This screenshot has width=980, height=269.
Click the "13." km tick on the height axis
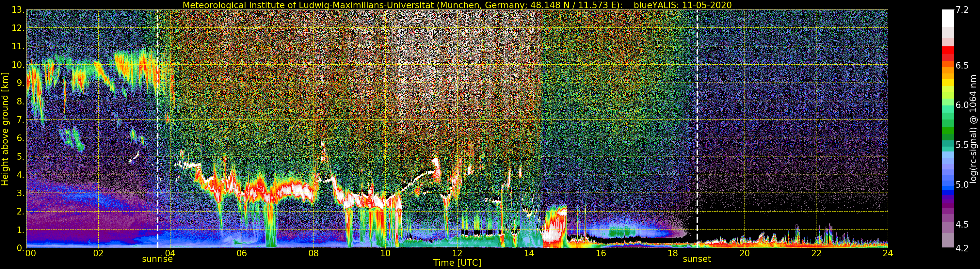(18, 10)
